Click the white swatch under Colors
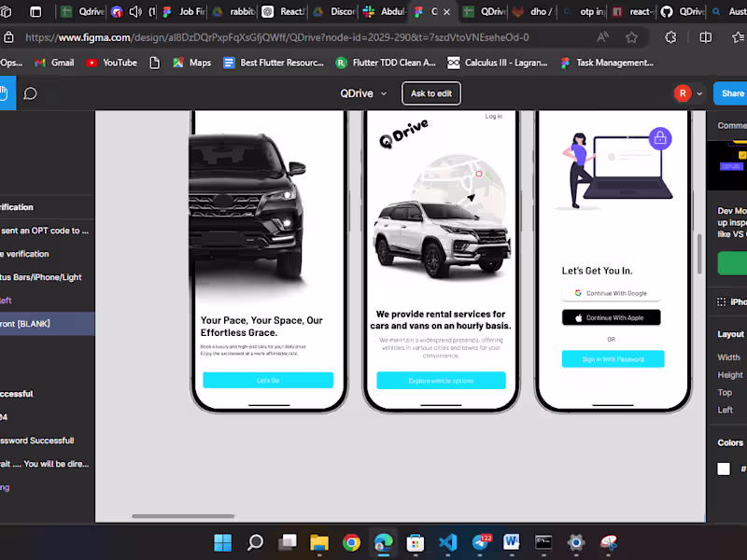 [x=724, y=469]
